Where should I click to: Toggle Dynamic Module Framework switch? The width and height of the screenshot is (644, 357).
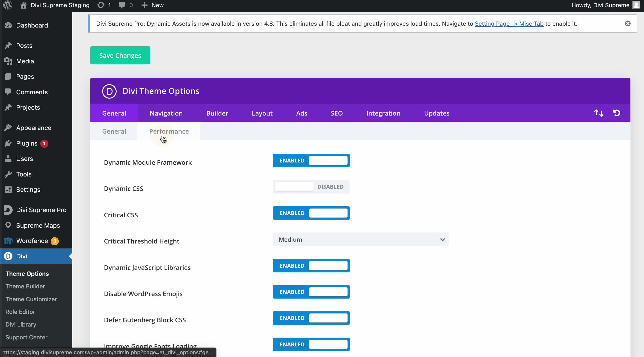pyautogui.click(x=311, y=160)
